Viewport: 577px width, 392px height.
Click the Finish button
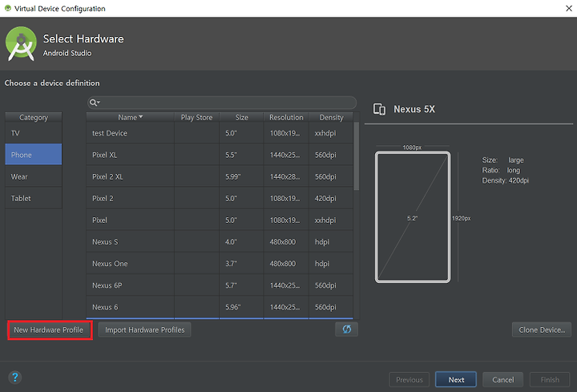550,379
